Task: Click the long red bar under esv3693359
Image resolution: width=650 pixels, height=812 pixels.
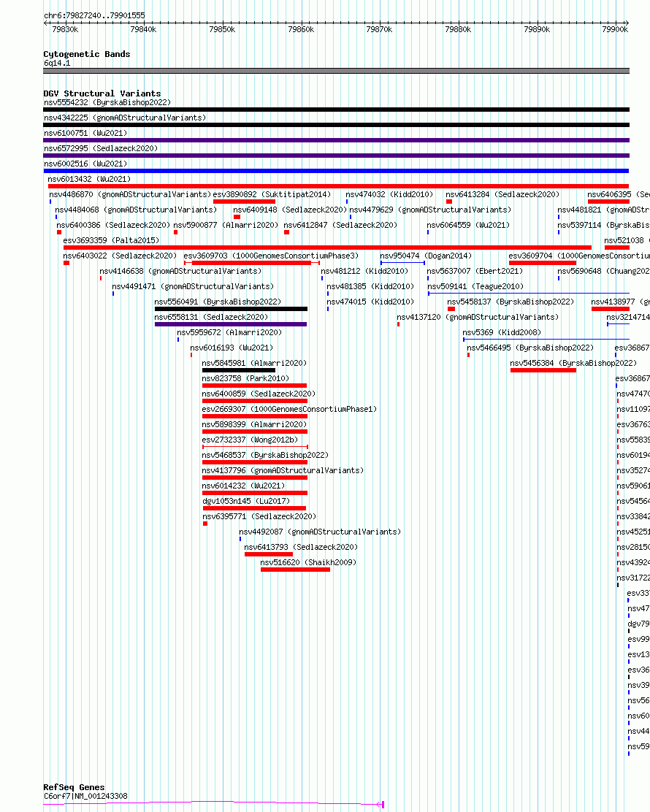Action: pos(327,248)
